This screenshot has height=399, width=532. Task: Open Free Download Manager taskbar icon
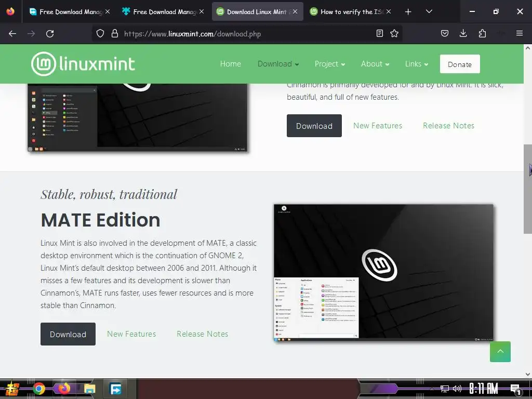pos(115,389)
